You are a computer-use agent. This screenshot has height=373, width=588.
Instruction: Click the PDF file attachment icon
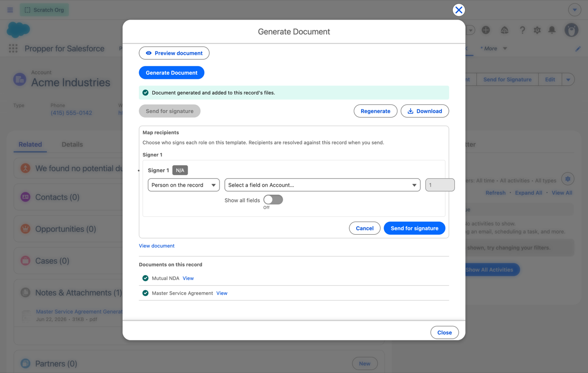(x=25, y=315)
